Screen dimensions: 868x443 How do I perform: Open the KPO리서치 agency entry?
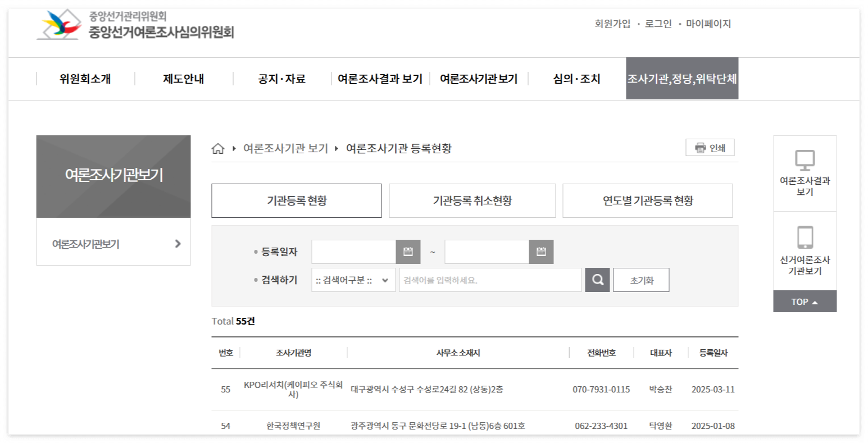[294, 389]
